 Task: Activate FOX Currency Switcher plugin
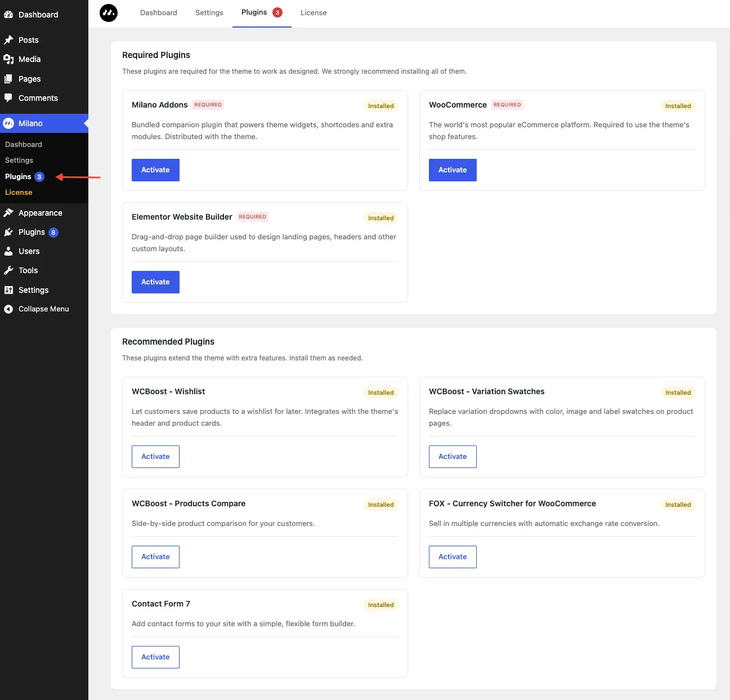point(453,557)
